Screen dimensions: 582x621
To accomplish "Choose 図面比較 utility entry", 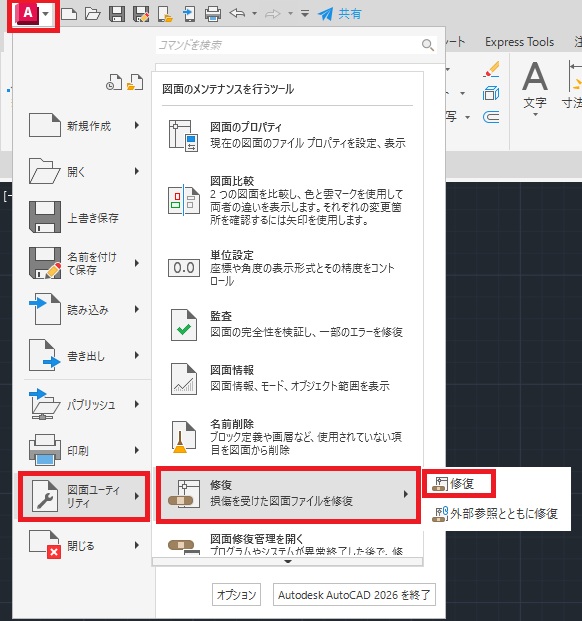I will (288, 200).
